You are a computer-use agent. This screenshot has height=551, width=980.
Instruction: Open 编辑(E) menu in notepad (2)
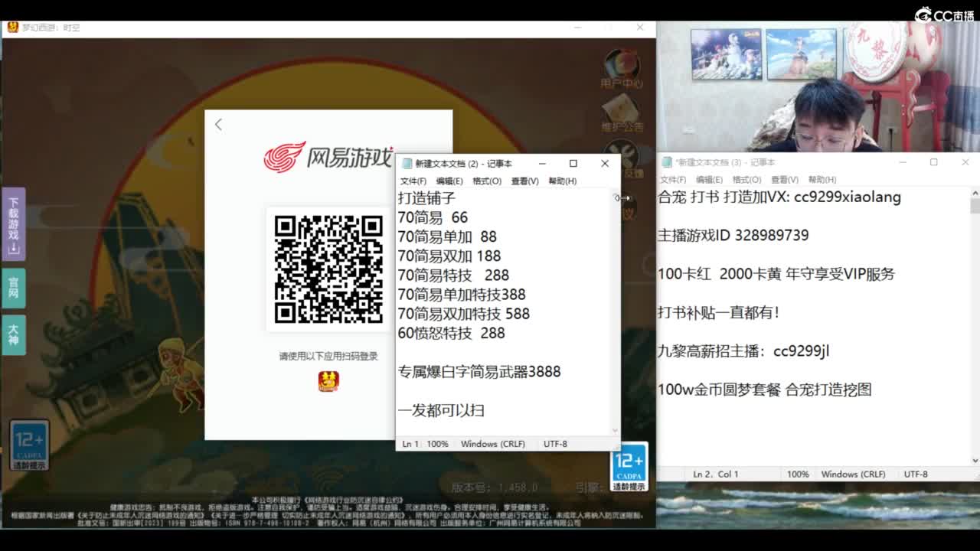point(449,181)
